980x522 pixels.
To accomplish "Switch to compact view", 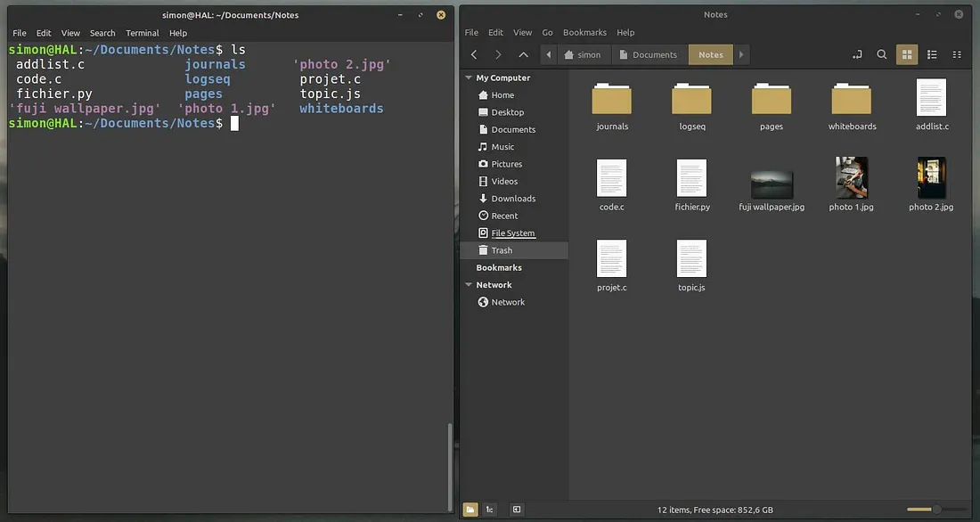I will point(957,55).
